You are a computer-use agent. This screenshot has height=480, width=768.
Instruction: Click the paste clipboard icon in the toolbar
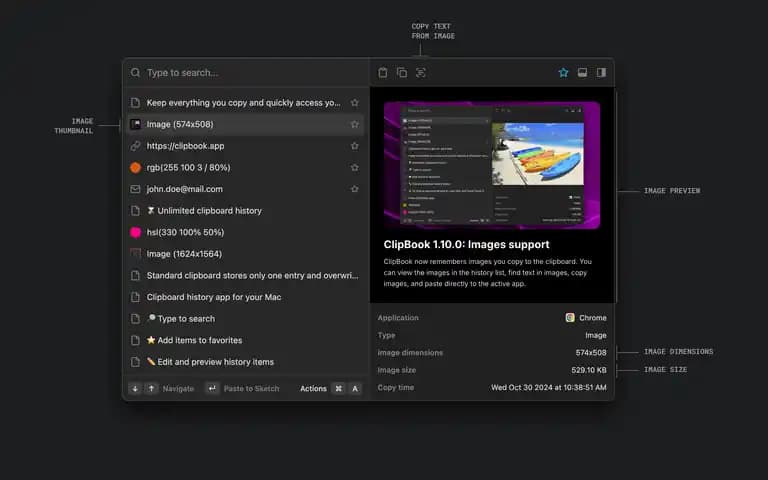click(383, 72)
